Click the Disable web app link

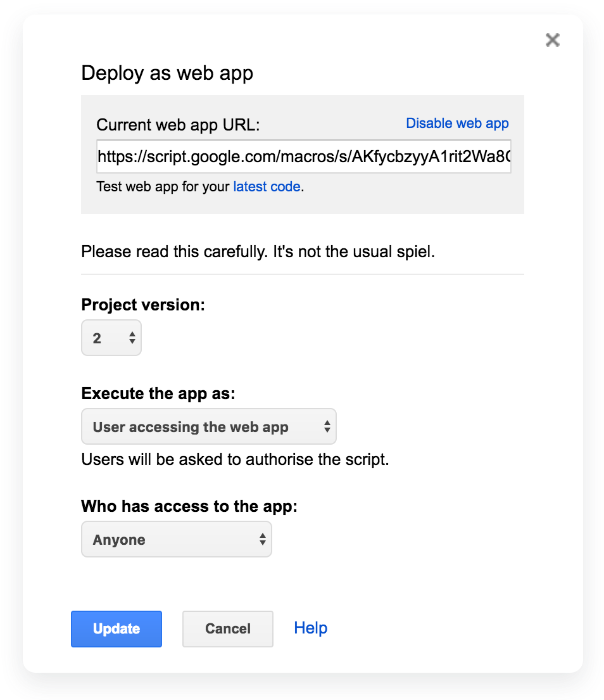(457, 123)
